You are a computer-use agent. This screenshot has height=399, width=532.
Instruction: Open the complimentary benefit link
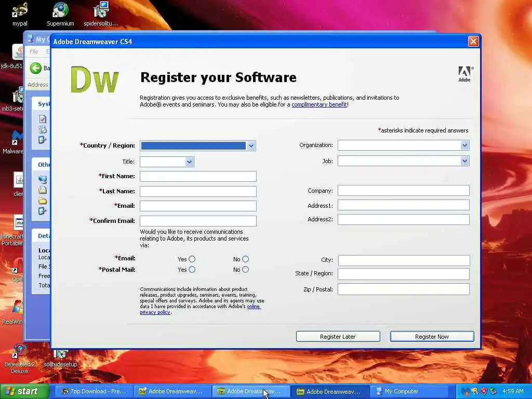tap(319, 104)
